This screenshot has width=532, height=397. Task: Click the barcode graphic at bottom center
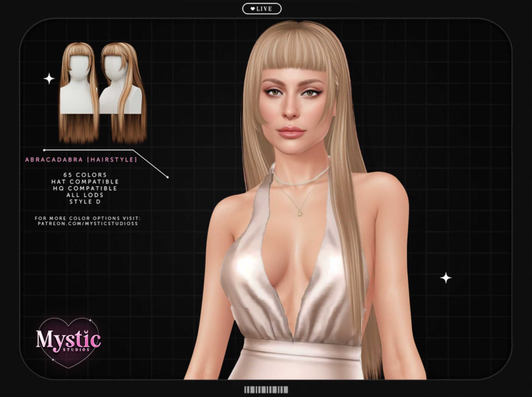pos(266,390)
